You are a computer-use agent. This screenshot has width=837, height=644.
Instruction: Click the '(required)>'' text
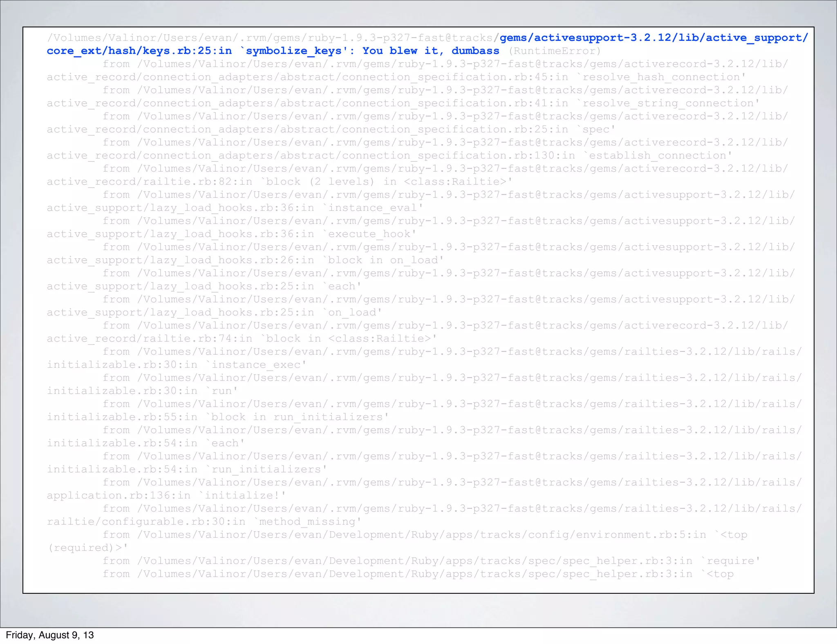pyautogui.click(x=87, y=548)
